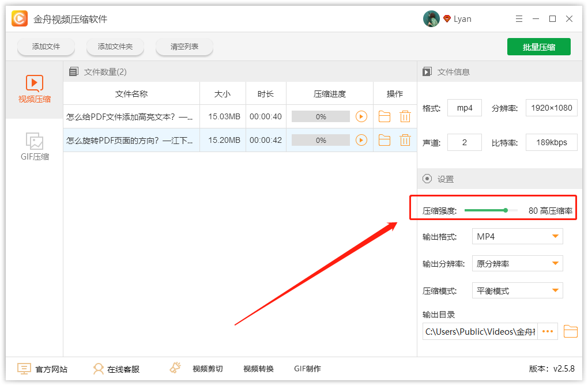Click the 15.20MB size cell
This screenshot has height=386, width=588.
224,140
